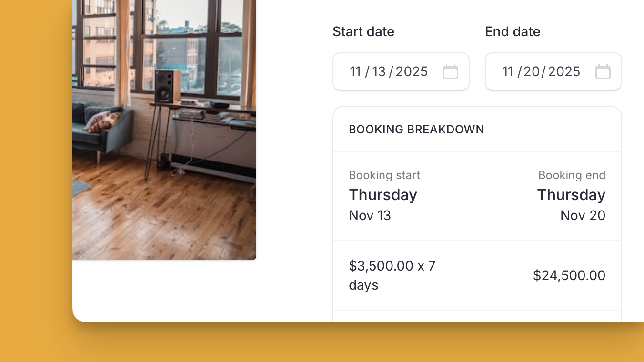Click the "Booking start" caption
This screenshot has height=362, width=644.
click(x=384, y=175)
